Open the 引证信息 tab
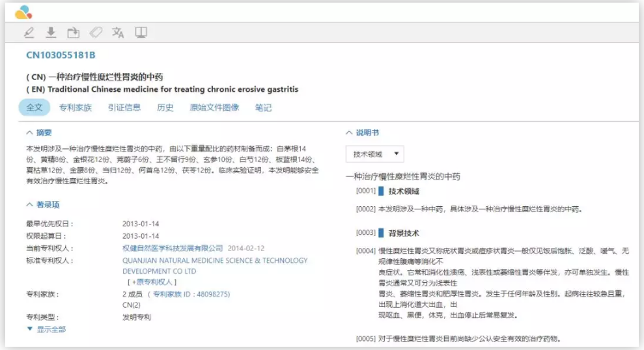The width and height of the screenshot is (644, 350). tap(124, 107)
